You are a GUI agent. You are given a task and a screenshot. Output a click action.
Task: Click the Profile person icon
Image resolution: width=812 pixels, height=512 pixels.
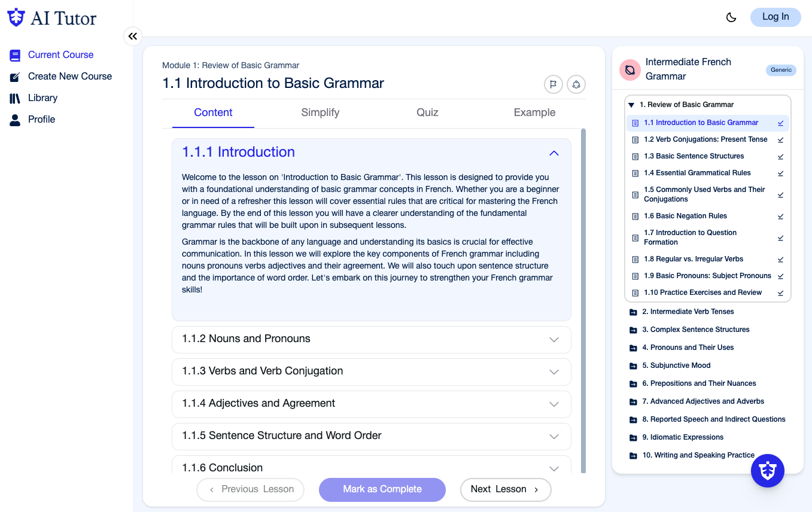click(15, 120)
